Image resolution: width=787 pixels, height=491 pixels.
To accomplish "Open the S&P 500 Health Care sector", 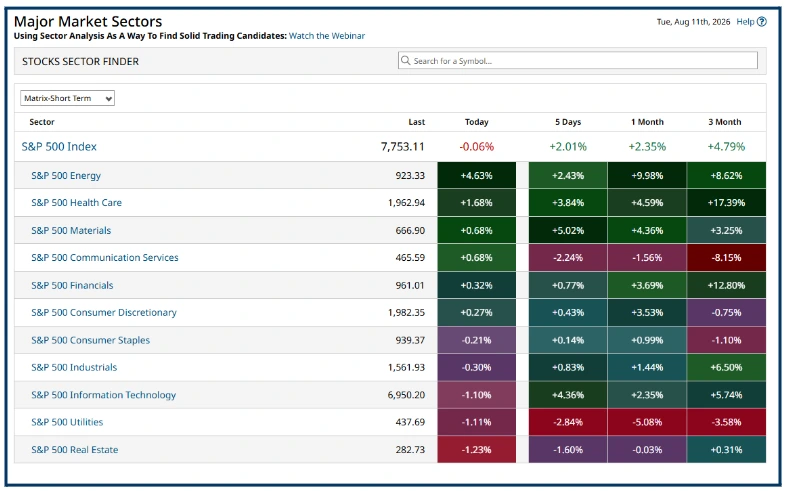I will coord(76,203).
